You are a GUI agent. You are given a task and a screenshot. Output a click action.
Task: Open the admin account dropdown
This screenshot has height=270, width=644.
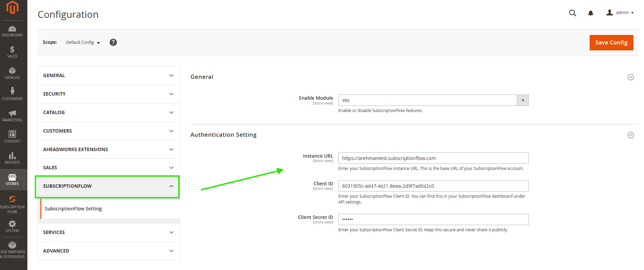point(620,13)
